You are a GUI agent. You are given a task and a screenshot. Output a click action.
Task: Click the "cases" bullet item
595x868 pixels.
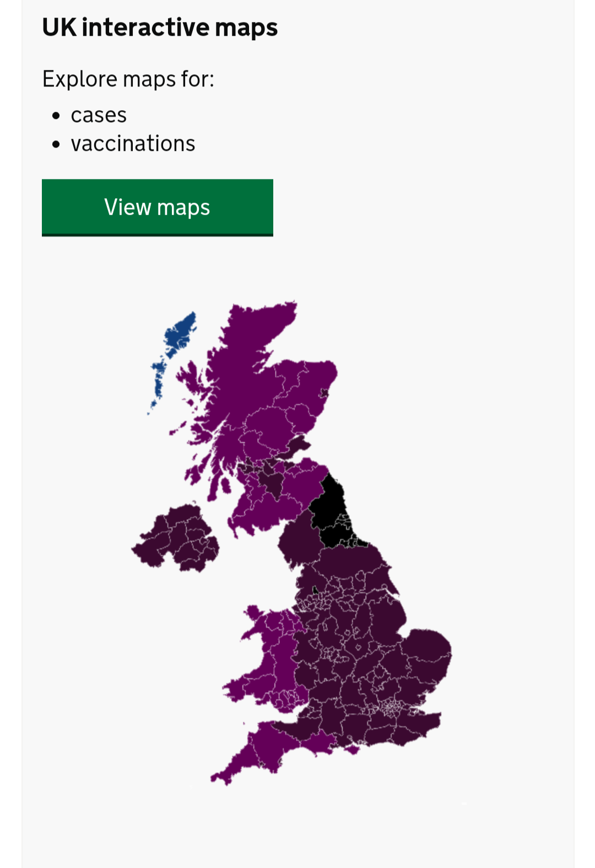(x=99, y=115)
